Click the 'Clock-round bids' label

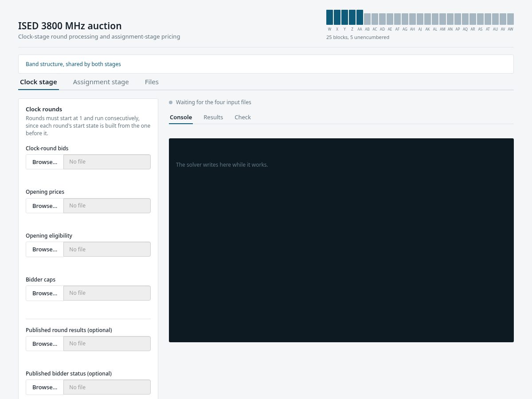pos(47,149)
